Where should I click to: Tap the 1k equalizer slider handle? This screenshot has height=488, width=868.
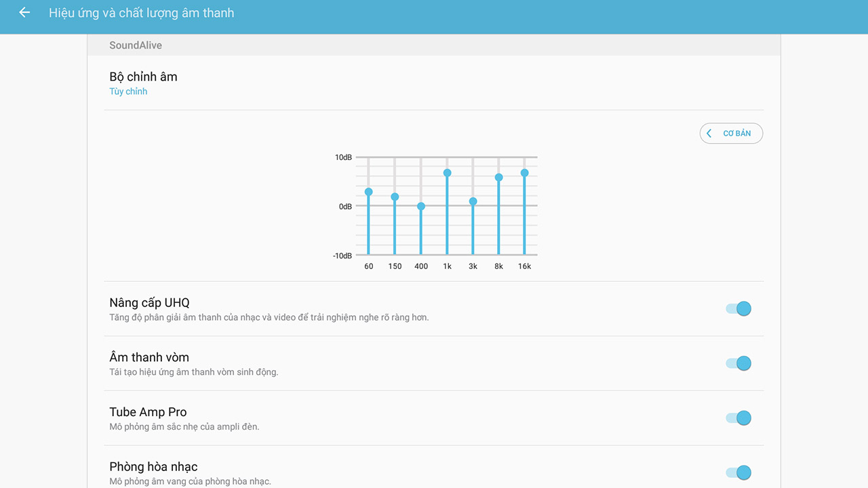point(447,173)
